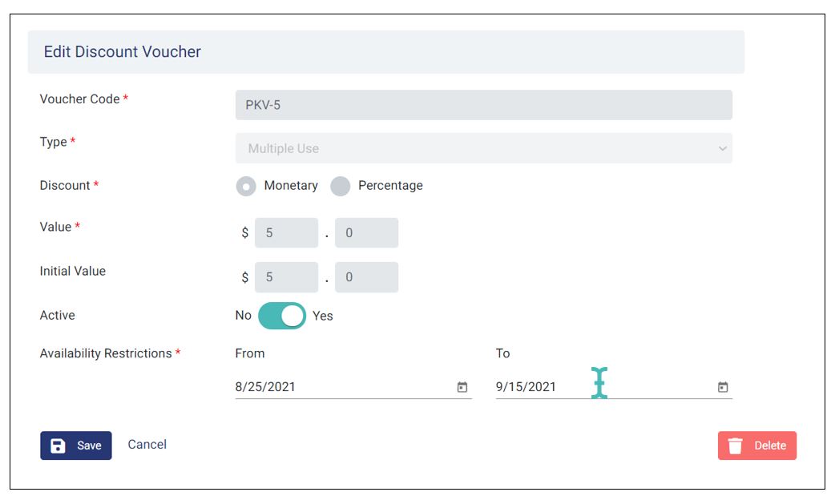Click the chevron arrow on Type dropdown
The height and width of the screenshot is (504, 835).
coord(723,149)
